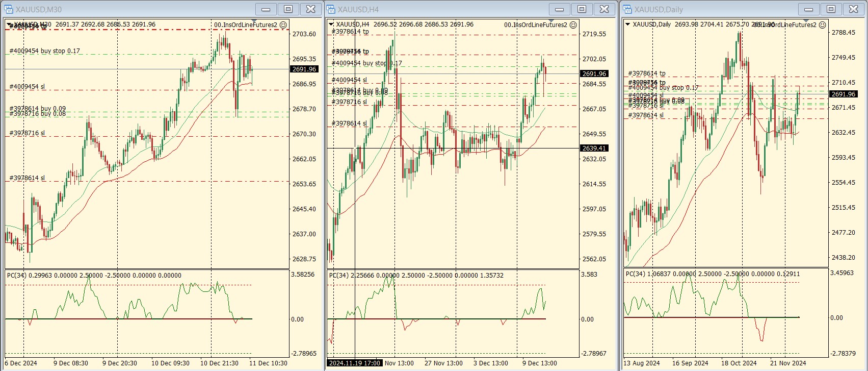This screenshot has height=371, width=868.
Task: Click the 00.InsOrdLineFutures2 label on M30 chart
Action: pyautogui.click(x=246, y=24)
